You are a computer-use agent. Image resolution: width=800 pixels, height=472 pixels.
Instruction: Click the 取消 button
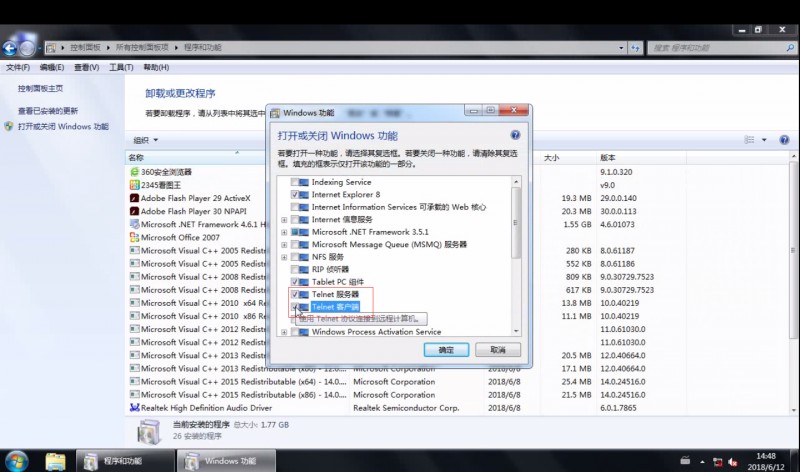(497, 350)
